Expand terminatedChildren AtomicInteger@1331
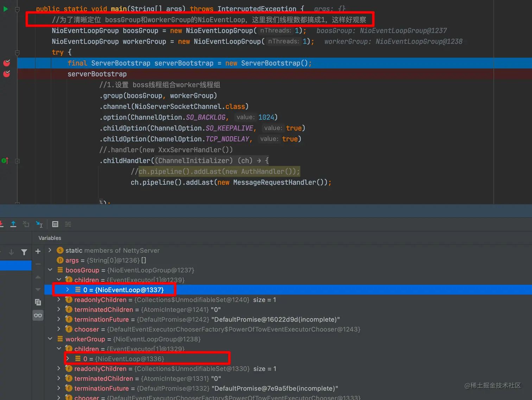The width and height of the screenshot is (532, 400). [59, 378]
